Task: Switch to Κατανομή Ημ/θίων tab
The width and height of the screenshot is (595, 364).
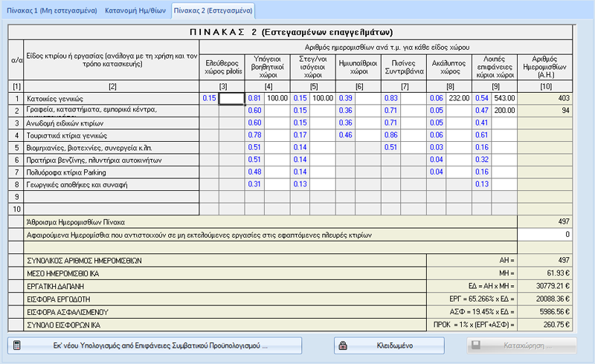Action: tap(135, 10)
